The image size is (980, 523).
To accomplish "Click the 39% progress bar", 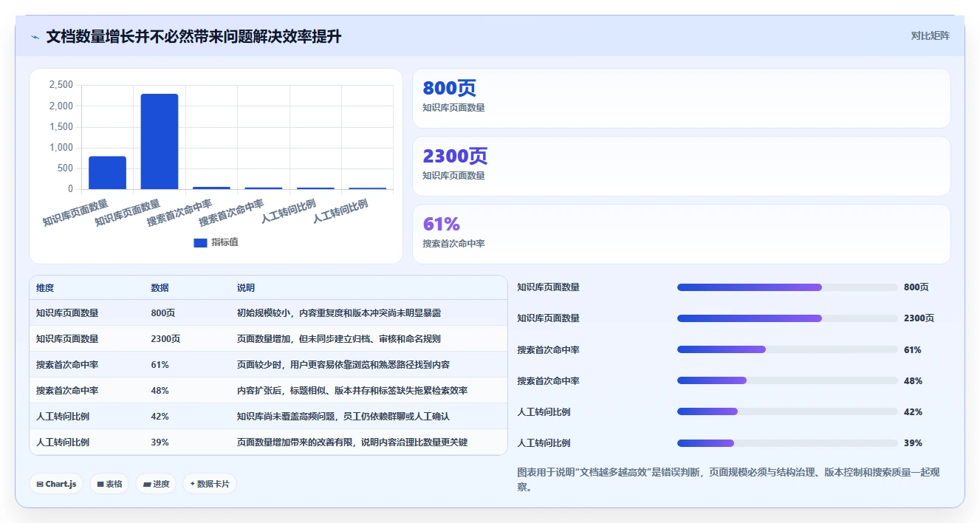I will tap(787, 442).
